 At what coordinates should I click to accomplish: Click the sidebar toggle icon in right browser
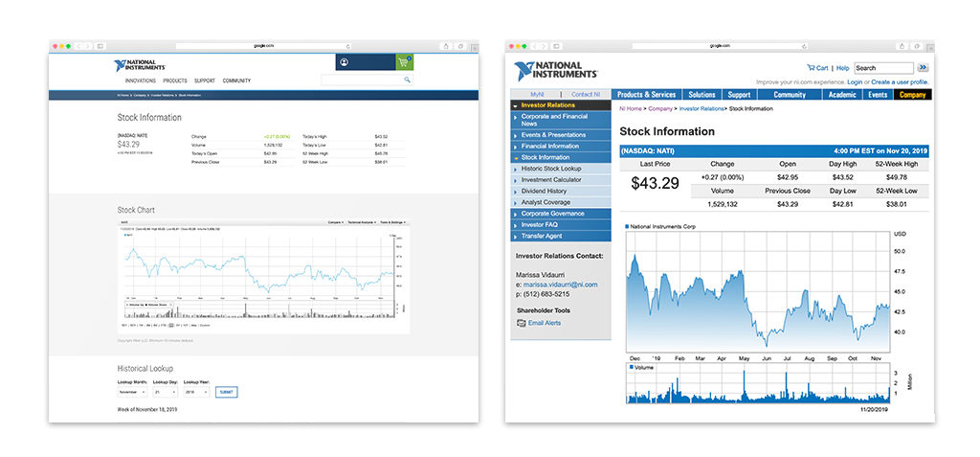(x=556, y=46)
